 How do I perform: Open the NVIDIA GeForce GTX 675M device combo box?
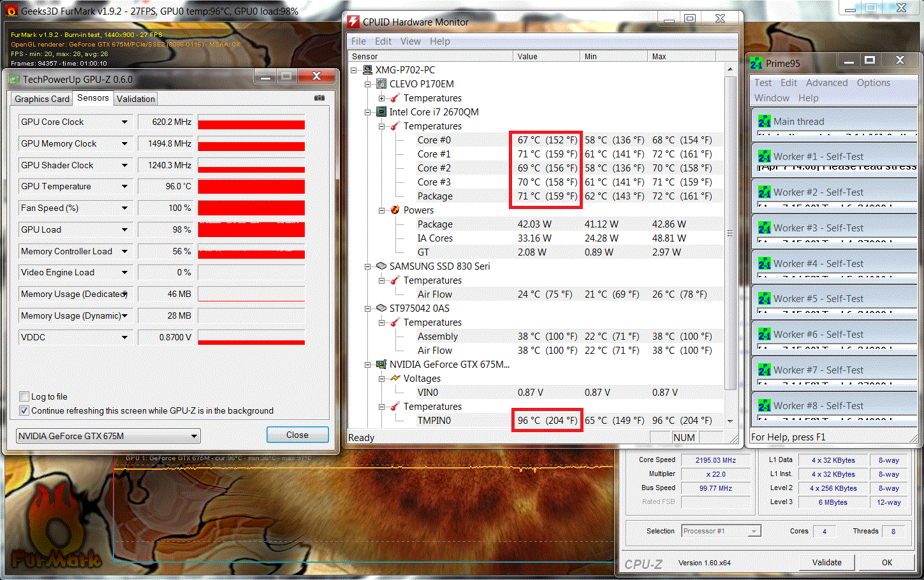tap(108, 436)
